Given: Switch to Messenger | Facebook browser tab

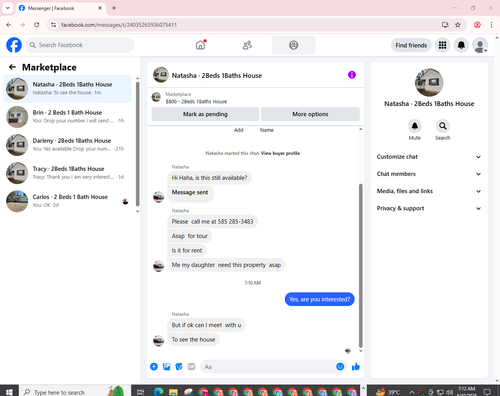Looking at the screenshot, I should 60,8.
